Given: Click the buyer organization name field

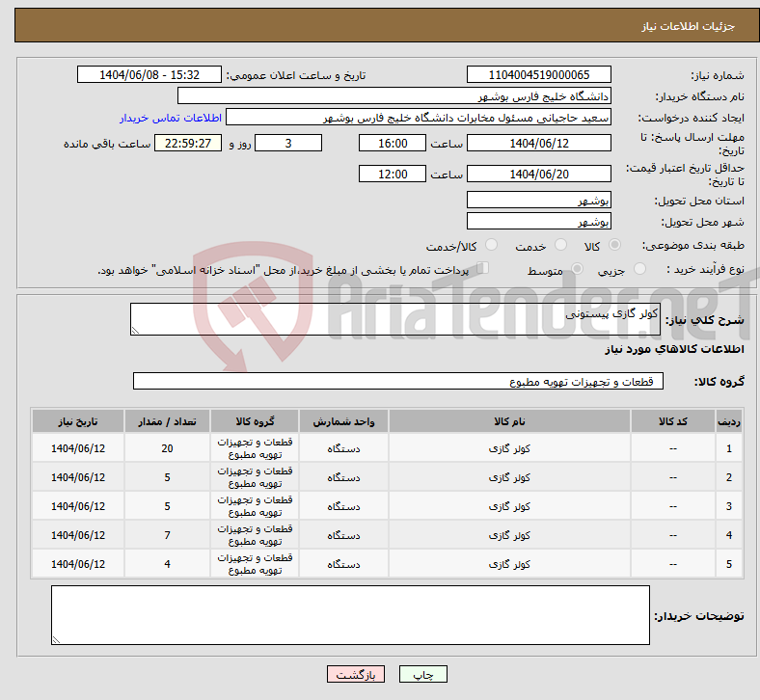Looking at the screenshot, I should click(x=394, y=95).
